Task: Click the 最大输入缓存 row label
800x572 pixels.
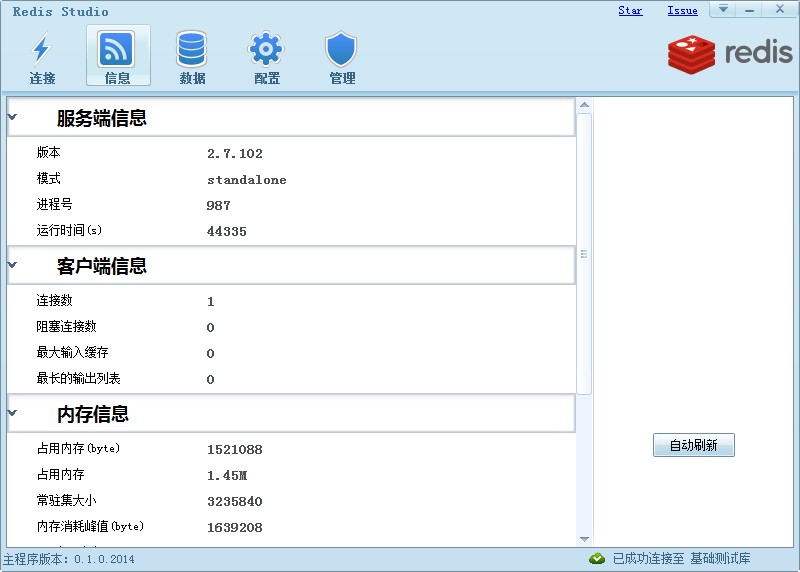Action: click(x=72, y=352)
